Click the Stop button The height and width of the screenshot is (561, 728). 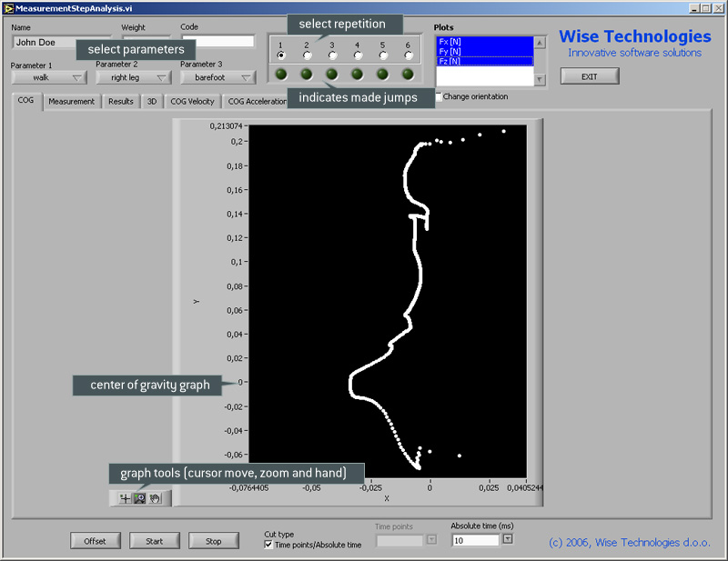(214, 541)
